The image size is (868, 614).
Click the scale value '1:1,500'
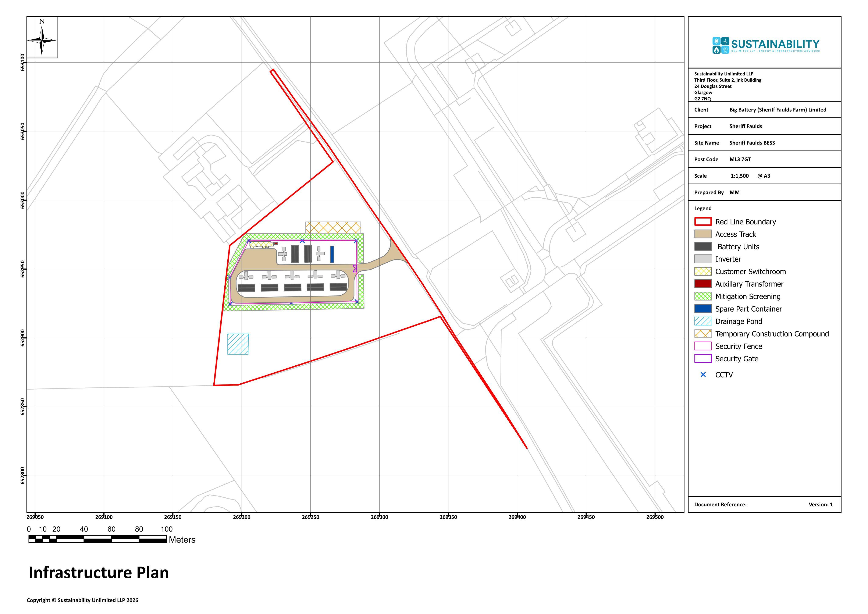(x=739, y=176)
